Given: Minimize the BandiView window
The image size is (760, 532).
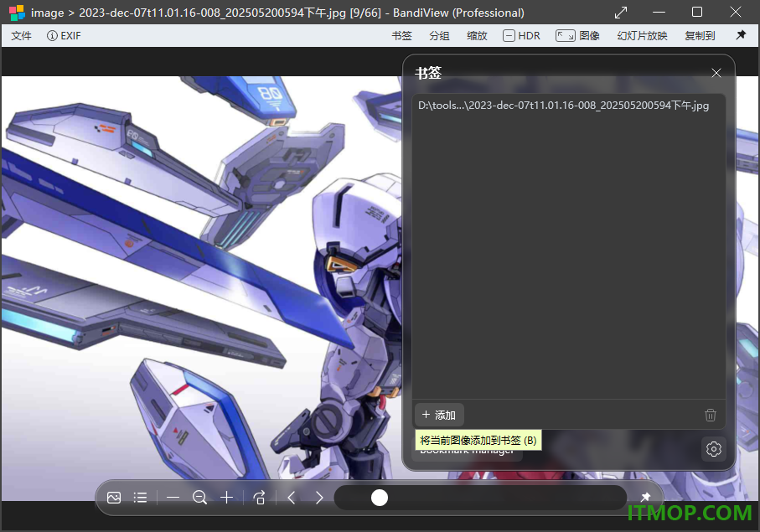Looking at the screenshot, I should (659, 12).
